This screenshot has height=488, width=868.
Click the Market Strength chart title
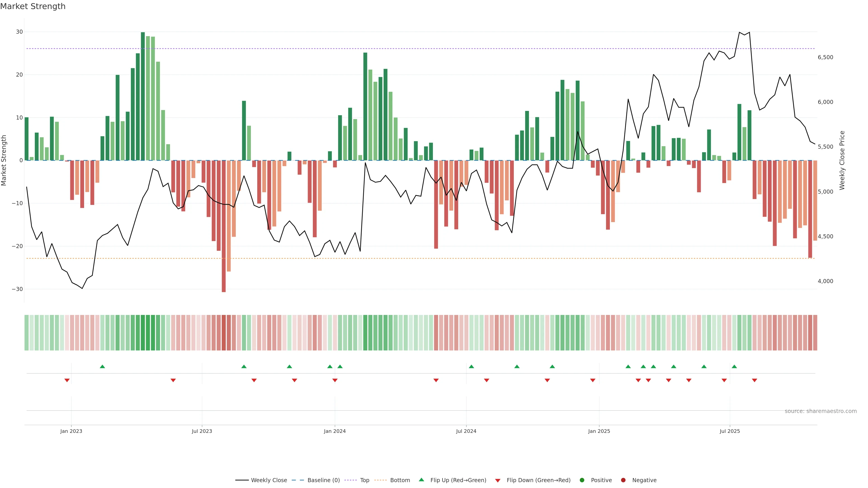click(33, 6)
